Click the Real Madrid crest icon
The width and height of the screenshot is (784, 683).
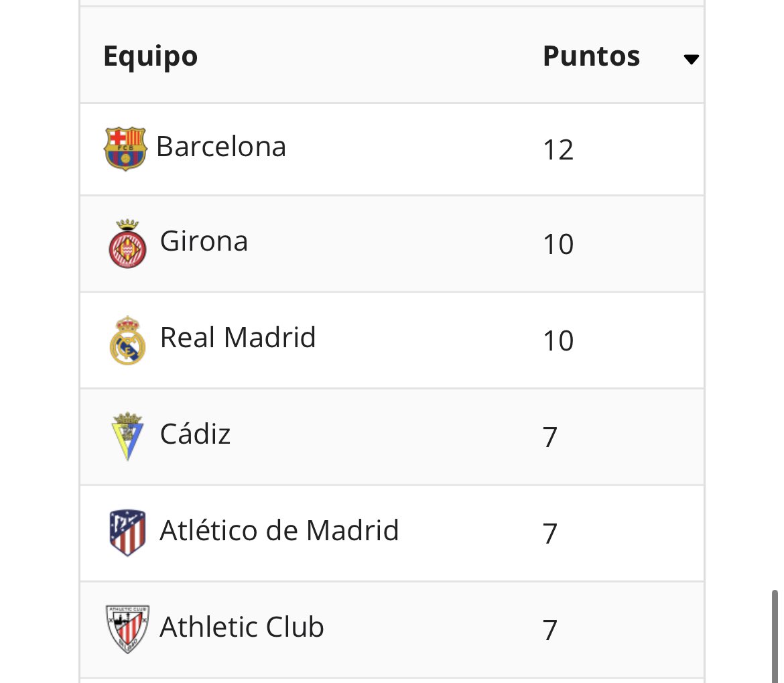point(127,340)
